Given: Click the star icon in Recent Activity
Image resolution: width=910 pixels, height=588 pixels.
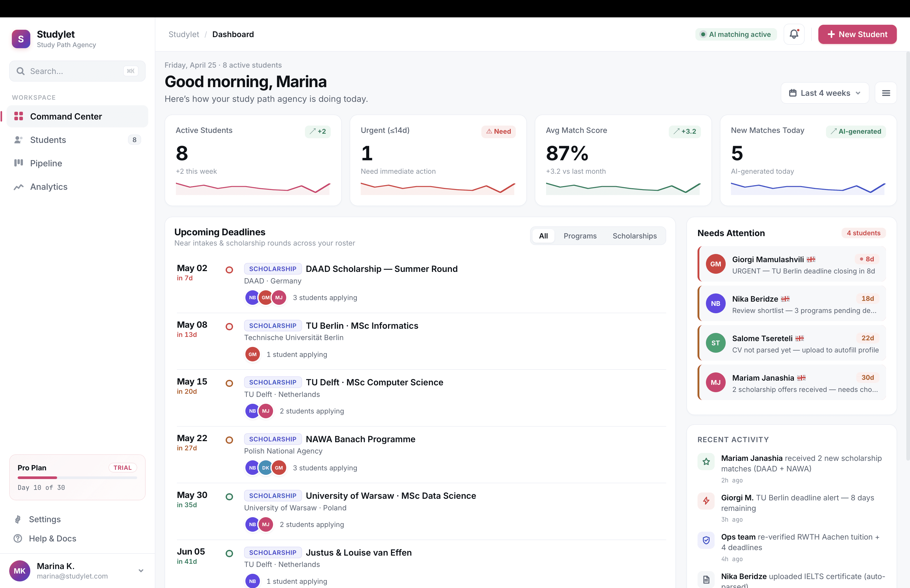Looking at the screenshot, I should (706, 462).
